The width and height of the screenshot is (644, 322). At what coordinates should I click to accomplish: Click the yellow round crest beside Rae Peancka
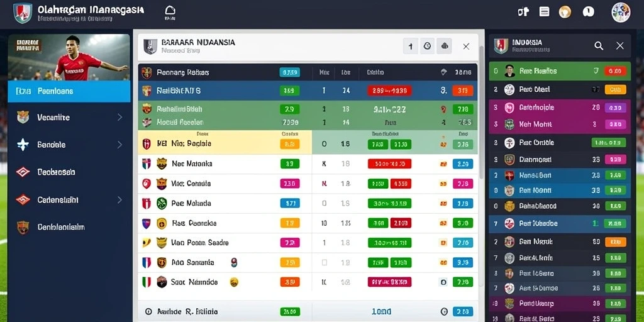[162, 223]
